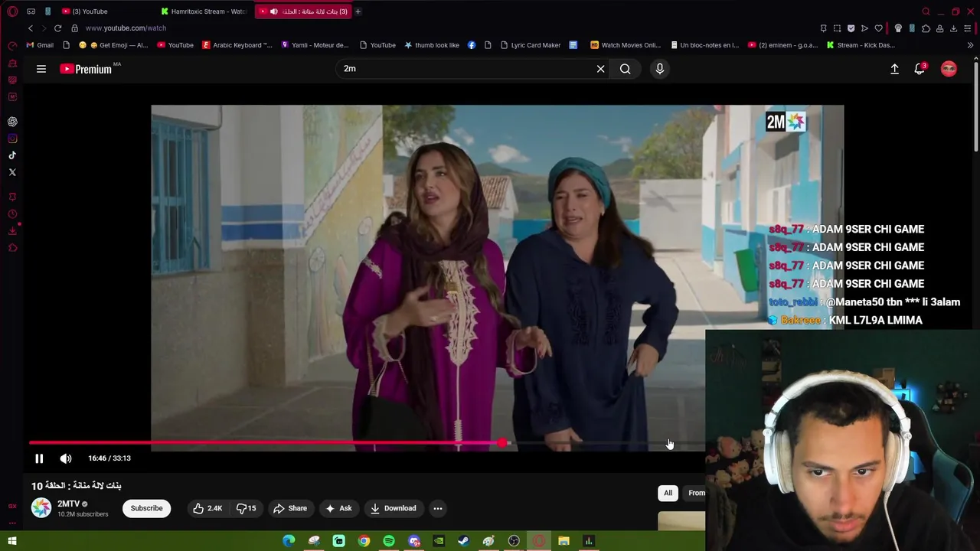The height and width of the screenshot is (551, 980).
Task: Open OBS Studio from the taskbar
Action: point(514,541)
